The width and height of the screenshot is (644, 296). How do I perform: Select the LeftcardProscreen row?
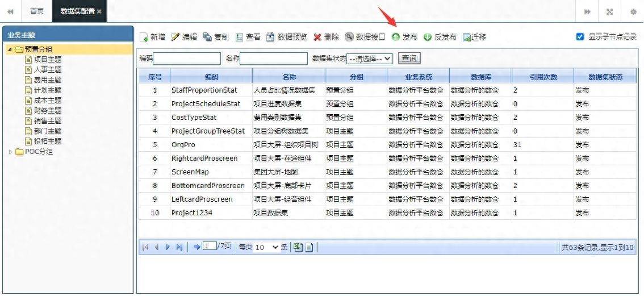pos(388,199)
